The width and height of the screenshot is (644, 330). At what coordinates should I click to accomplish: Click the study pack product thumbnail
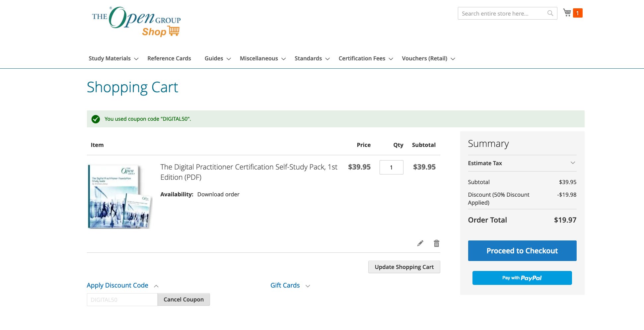[x=120, y=197]
